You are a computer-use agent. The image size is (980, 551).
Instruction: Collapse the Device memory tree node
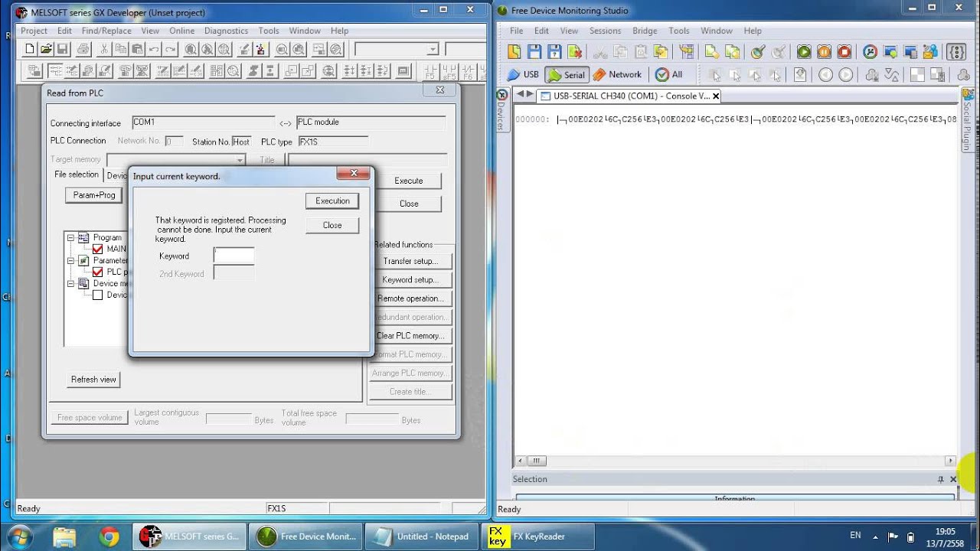tap(70, 283)
